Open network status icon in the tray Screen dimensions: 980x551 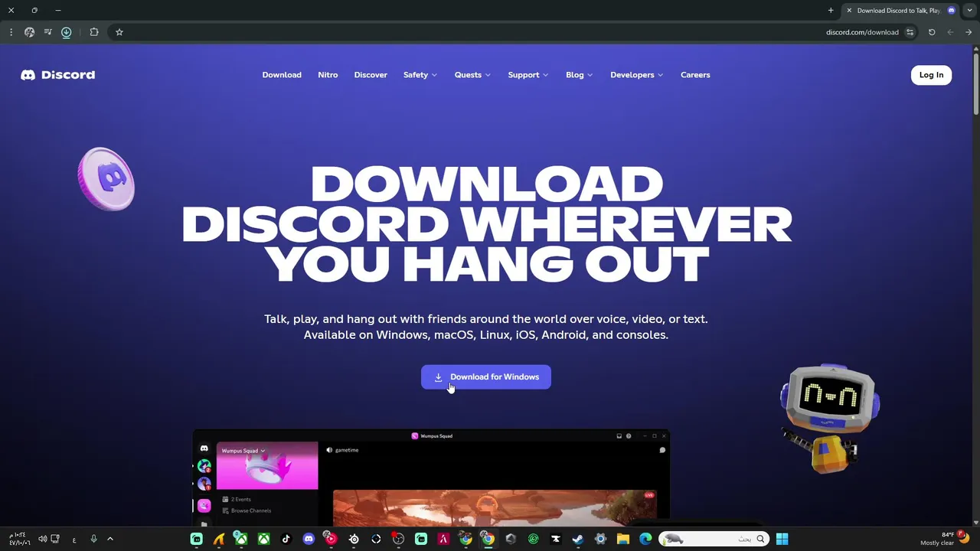[x=55, y=539]
